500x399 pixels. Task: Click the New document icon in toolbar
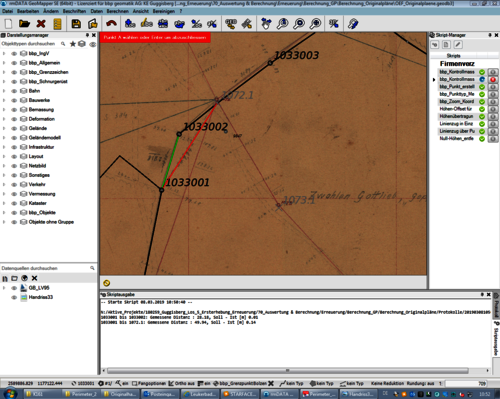pos(8,24)
